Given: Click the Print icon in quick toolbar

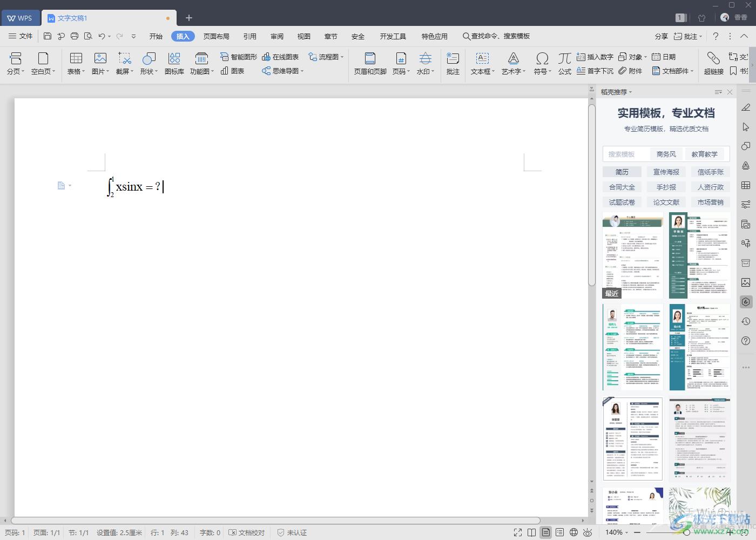Looking at the screenshot, I should click(x=74, y=36).
